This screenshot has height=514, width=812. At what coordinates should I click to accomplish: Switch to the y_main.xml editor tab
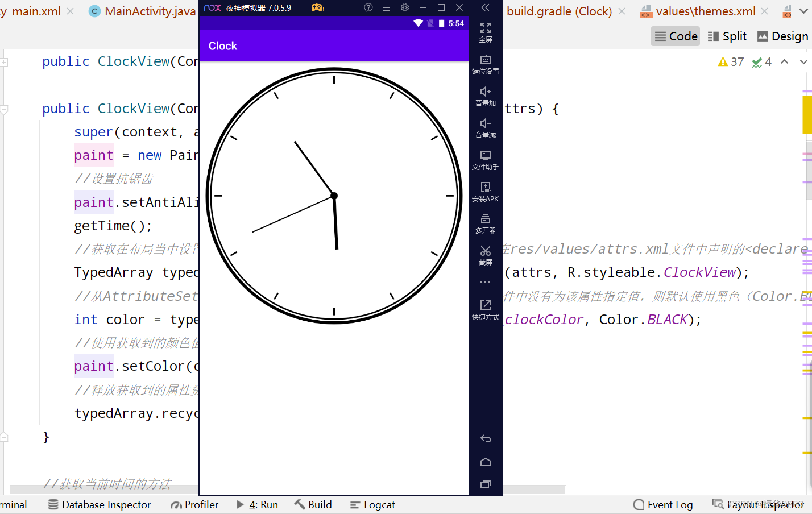pyautogui.click(x=31, y=11)
